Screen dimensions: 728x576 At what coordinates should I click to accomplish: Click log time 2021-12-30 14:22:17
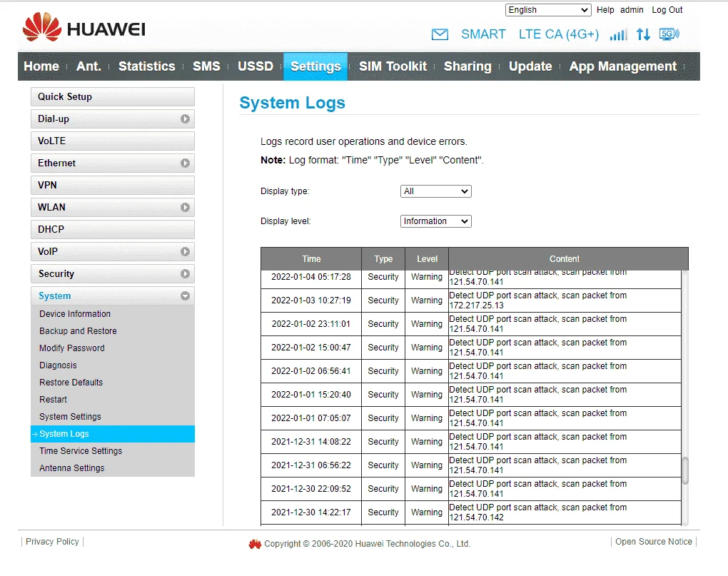pyautogui.click(x=311, y=512)
